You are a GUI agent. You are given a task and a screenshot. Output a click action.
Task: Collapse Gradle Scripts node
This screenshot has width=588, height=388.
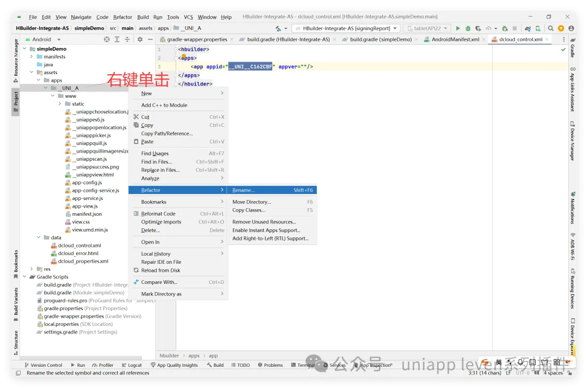point(24,277)
